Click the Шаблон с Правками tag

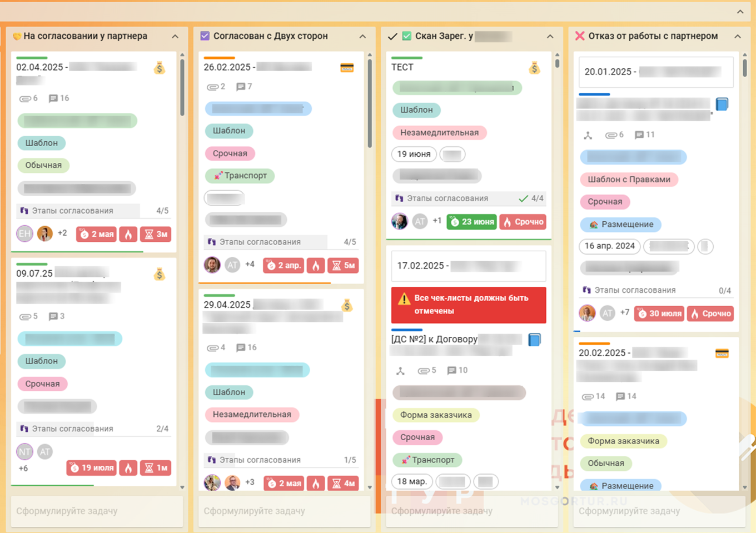629,180
